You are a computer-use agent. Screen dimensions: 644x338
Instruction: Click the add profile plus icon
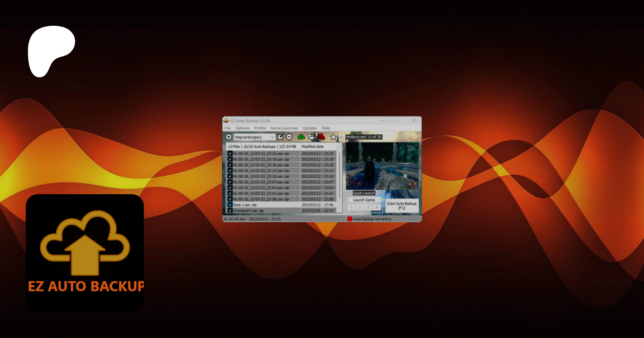(229, 137)
